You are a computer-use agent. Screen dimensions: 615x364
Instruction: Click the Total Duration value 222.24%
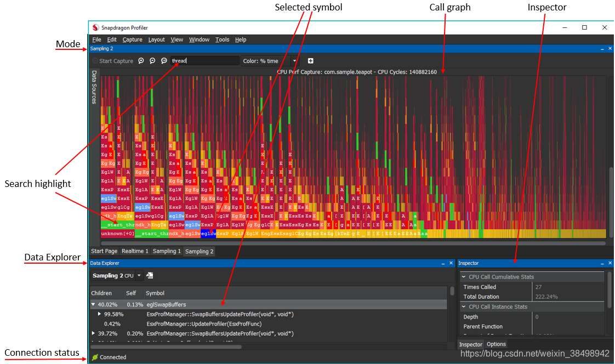click(546, 297)
